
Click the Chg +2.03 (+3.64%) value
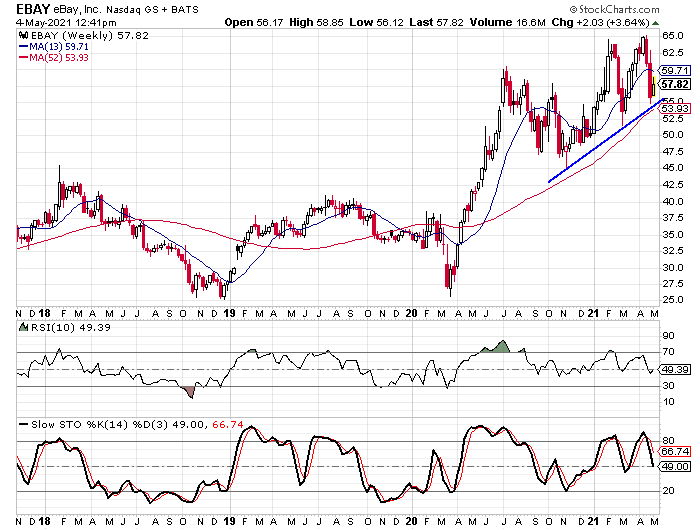pyautogui.click(x=600, y=22)
